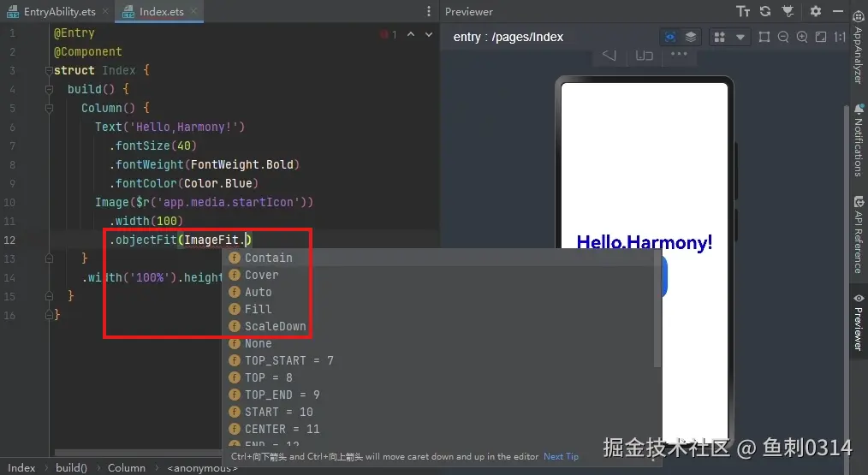868x475 pixels.
Task: Select the Index.ets editor tab
Action: [x=161, y=11]
